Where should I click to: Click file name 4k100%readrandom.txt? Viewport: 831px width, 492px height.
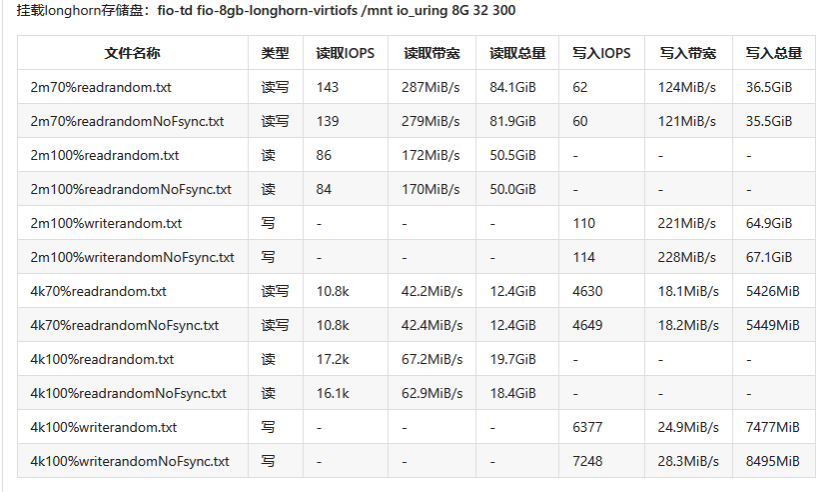[102, 359]
